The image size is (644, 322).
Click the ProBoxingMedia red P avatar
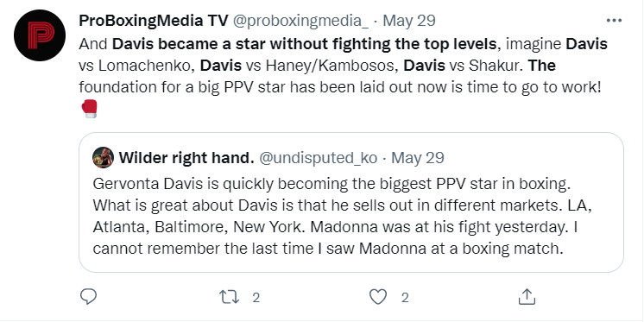(x=40, y=35)
